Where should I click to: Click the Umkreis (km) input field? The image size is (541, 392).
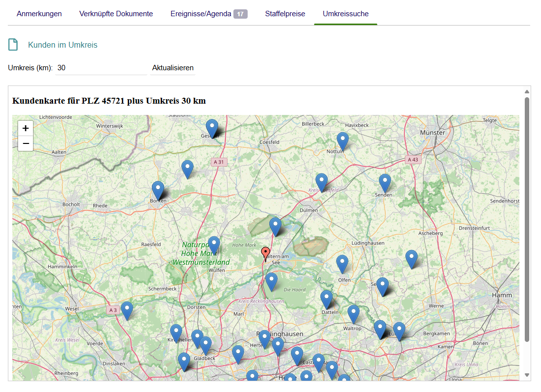(x=101, y=68)
